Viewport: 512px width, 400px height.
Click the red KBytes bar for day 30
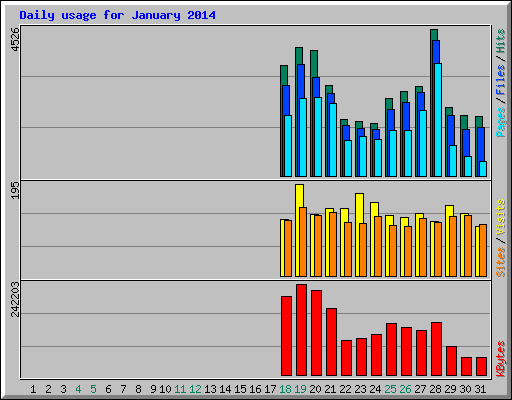pos(466,367)
